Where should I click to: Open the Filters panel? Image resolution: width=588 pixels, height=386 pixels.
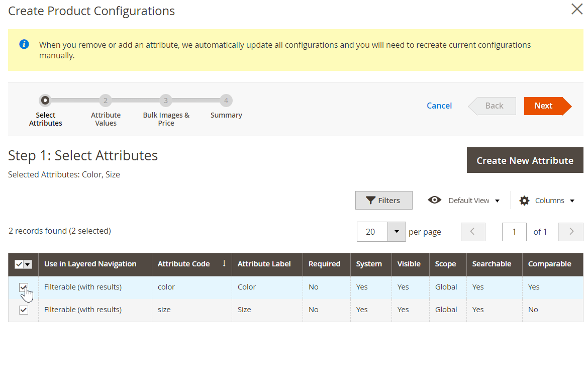(383, 201)
